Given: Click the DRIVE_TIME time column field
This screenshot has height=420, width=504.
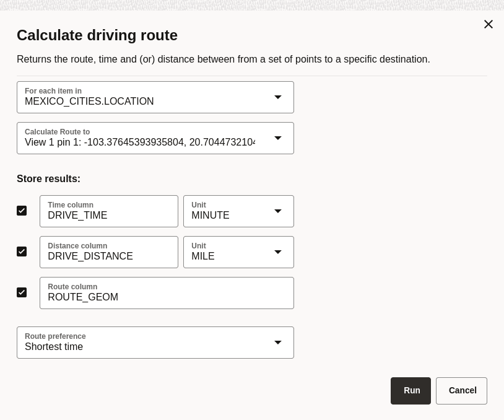Looking at the screenshot, I should pyautogui.click(x=109, y=211).
